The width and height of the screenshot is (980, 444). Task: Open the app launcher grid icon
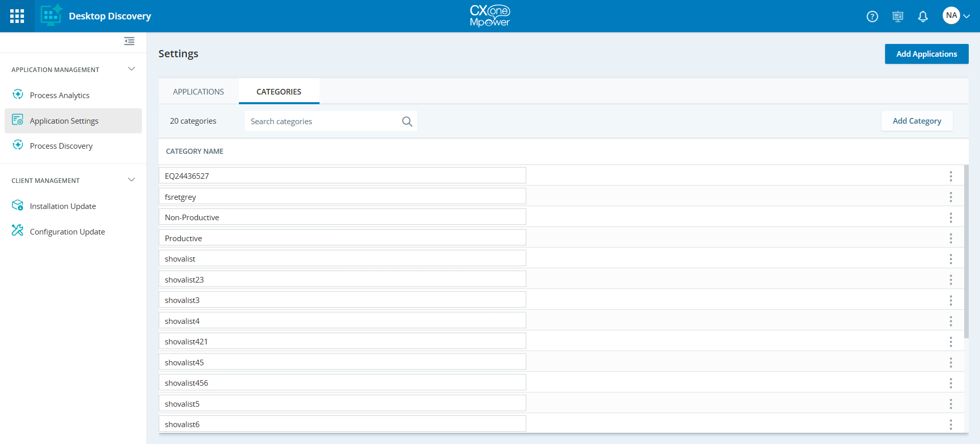pyautogui.click(x=17, y=16)
